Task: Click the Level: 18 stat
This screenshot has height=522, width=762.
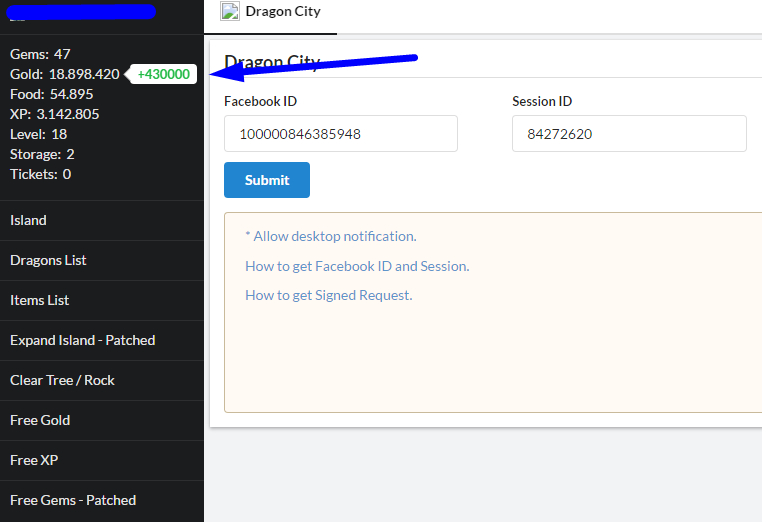Action: [38, 134]
